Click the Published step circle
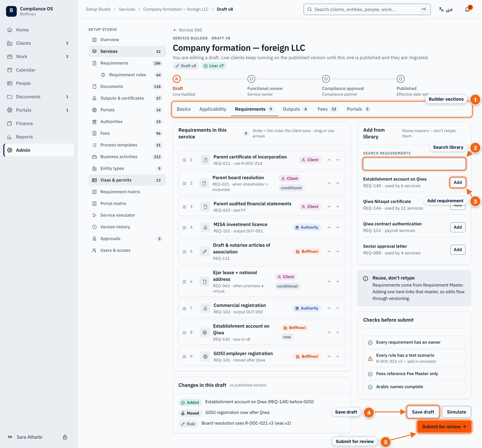This screenshot has height=448, width=482. (x=400, y=79)
